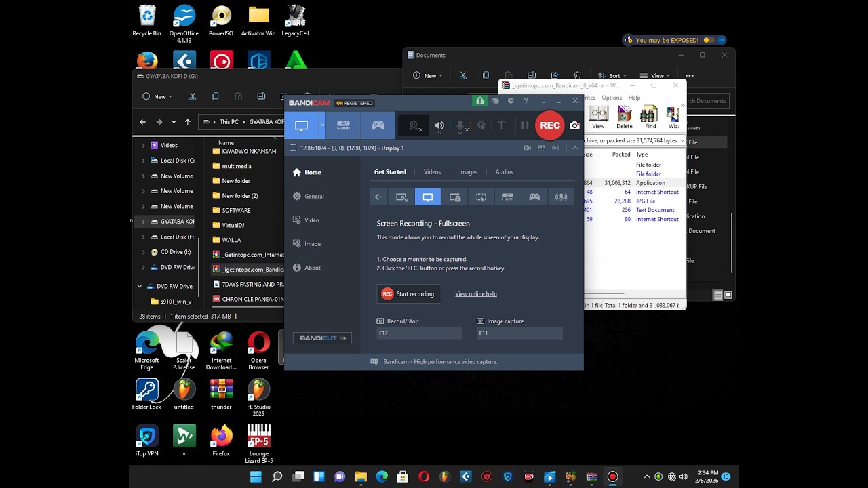Click the Record/Stop hotkey field showing F12

tap(419, 333)
